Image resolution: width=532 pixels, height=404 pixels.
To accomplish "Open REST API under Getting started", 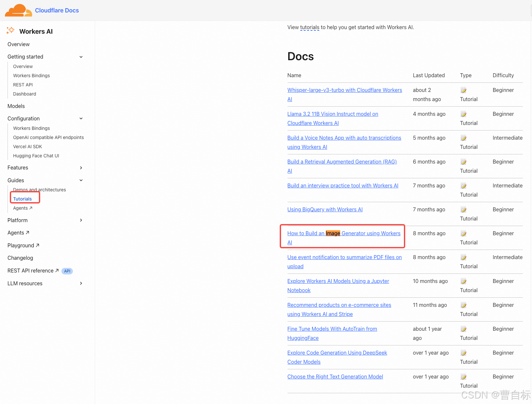I will click(x=23, y=85).
